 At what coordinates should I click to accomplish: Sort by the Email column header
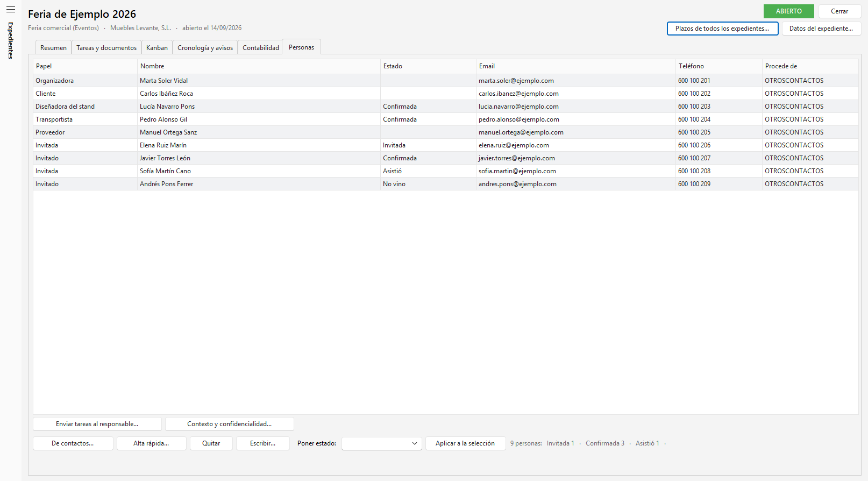click(x=576, y=66)
